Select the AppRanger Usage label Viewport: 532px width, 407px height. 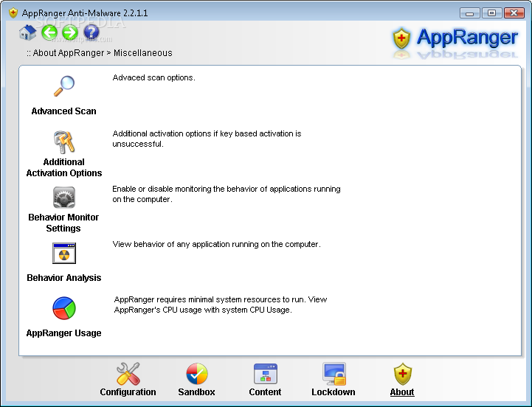point(63,333)
